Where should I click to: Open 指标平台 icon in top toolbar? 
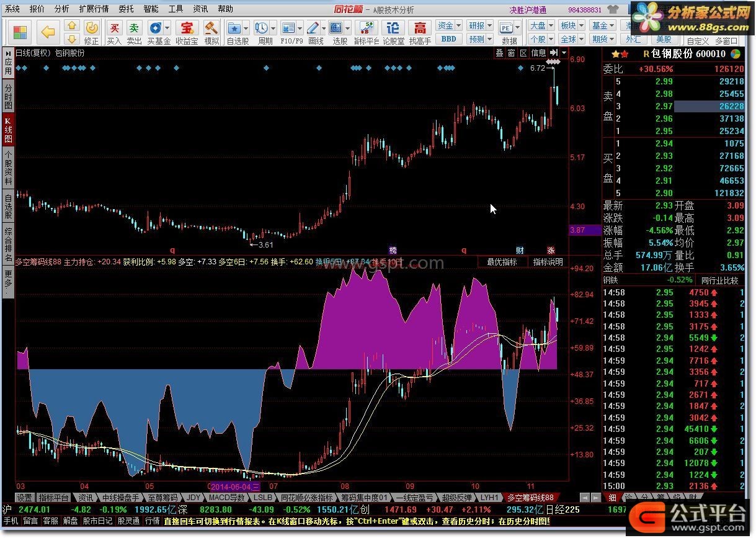click(366, 32)
